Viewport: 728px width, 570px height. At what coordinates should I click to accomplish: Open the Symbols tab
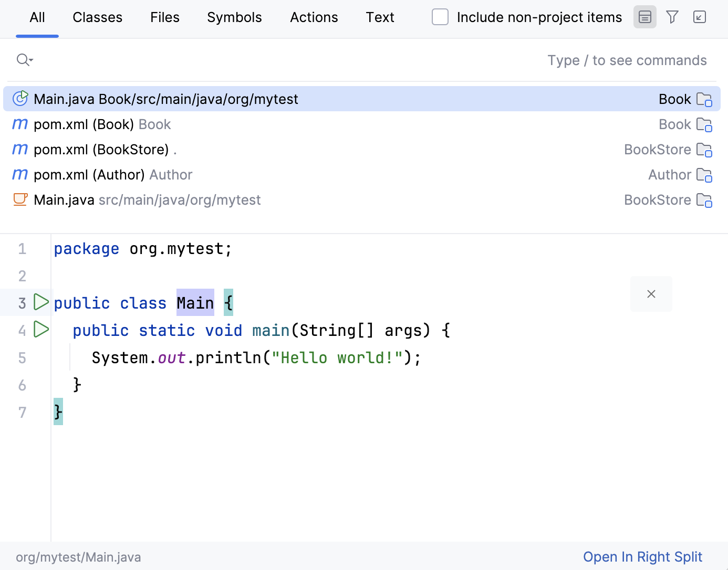pyautogui.click(x=234, y=17)
